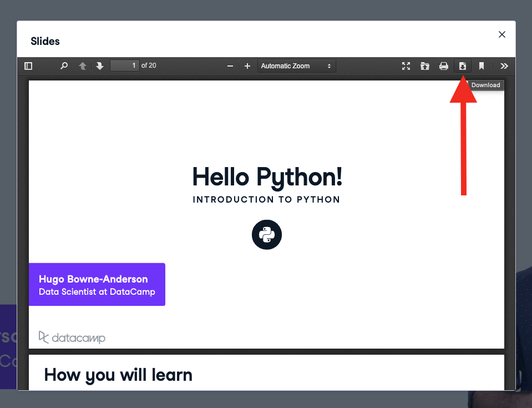This screenshot has width=532, height=408.
Task: Click the datacamp logo on slide
Action: click(72, 337)
